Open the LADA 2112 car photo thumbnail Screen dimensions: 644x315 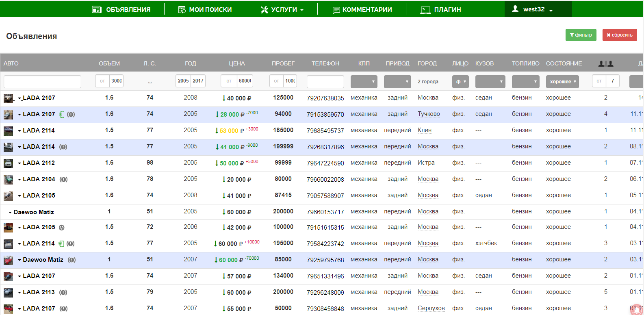point(8,163)
